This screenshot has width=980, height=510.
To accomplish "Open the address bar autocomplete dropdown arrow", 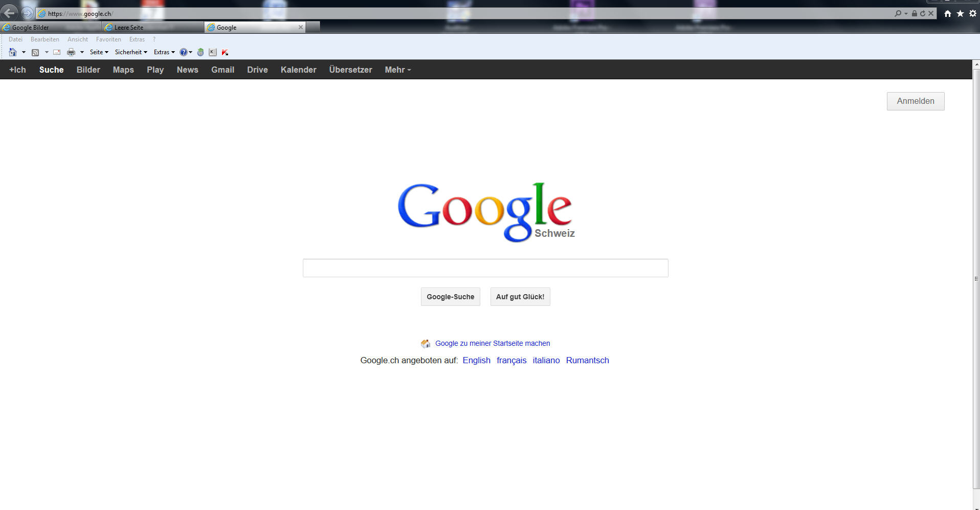I will [906, 14].
